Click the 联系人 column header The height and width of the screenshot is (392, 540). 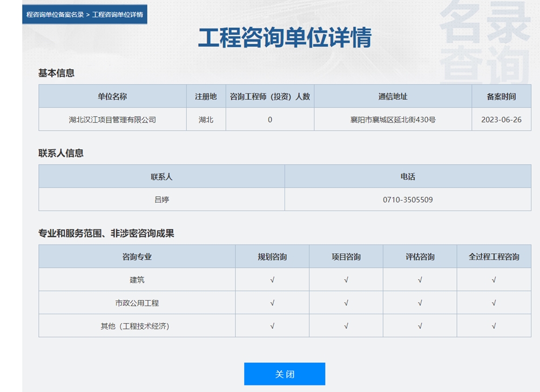(x=161, y=177)
